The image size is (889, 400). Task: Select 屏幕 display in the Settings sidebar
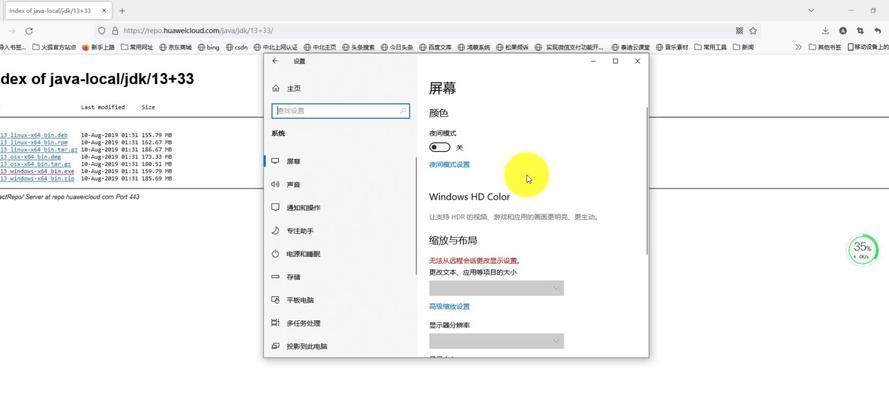(340, 161)
